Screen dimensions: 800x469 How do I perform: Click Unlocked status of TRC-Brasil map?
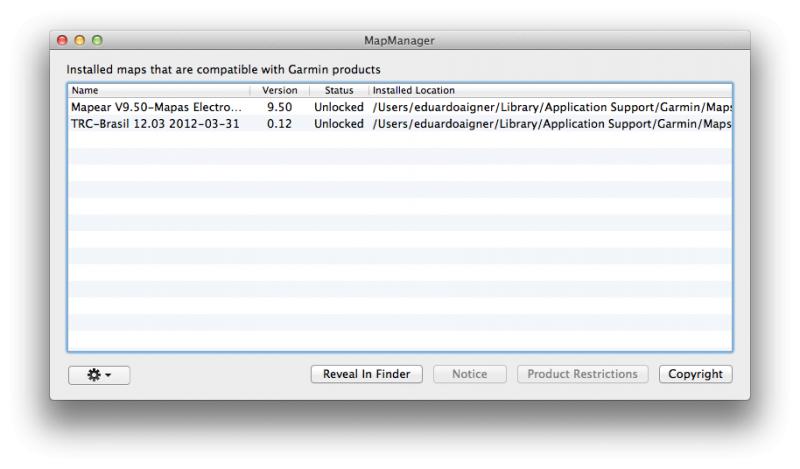click(x=339, y=124)
